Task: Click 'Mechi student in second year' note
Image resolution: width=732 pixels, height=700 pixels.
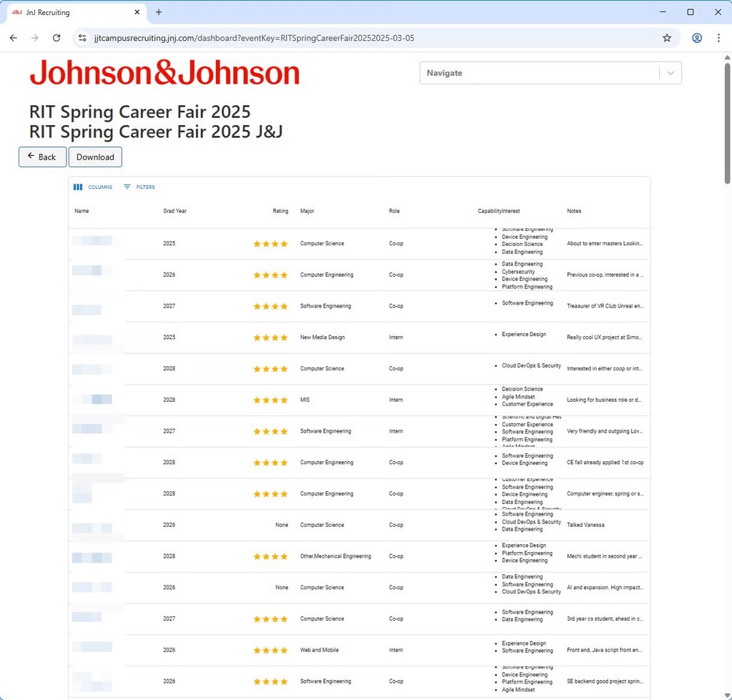Action: [x=604, y=556]
